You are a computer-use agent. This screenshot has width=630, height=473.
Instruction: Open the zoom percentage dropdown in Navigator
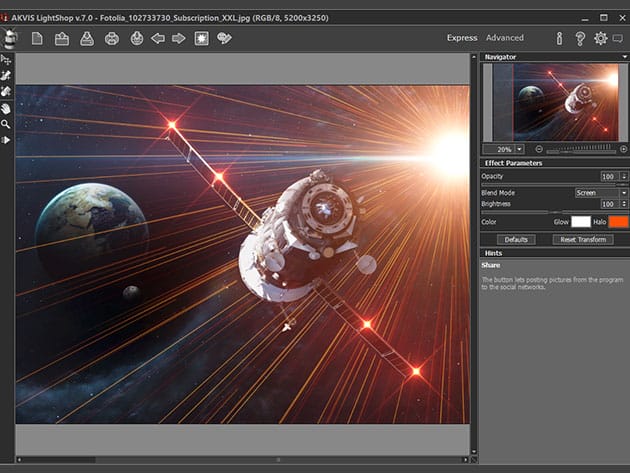[x=519, y=148]
